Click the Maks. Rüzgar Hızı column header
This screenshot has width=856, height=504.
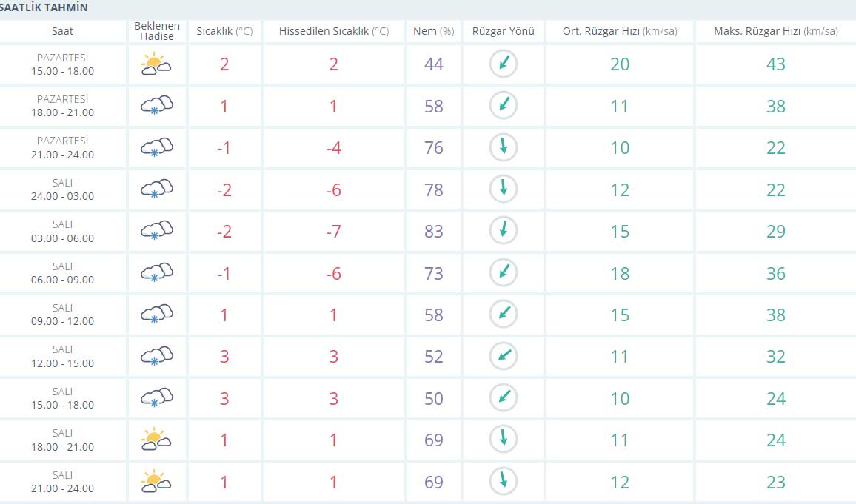click(775, 31)
